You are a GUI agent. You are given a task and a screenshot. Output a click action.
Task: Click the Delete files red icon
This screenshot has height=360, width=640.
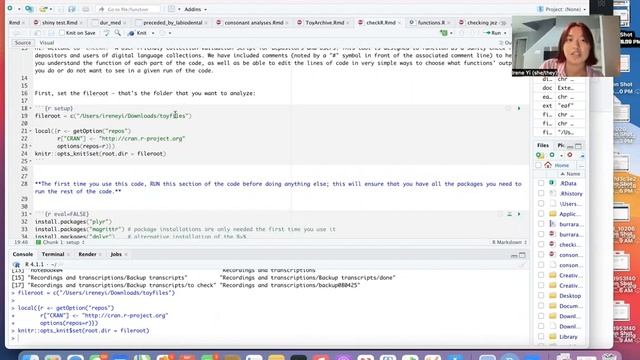tap(570, 155)
